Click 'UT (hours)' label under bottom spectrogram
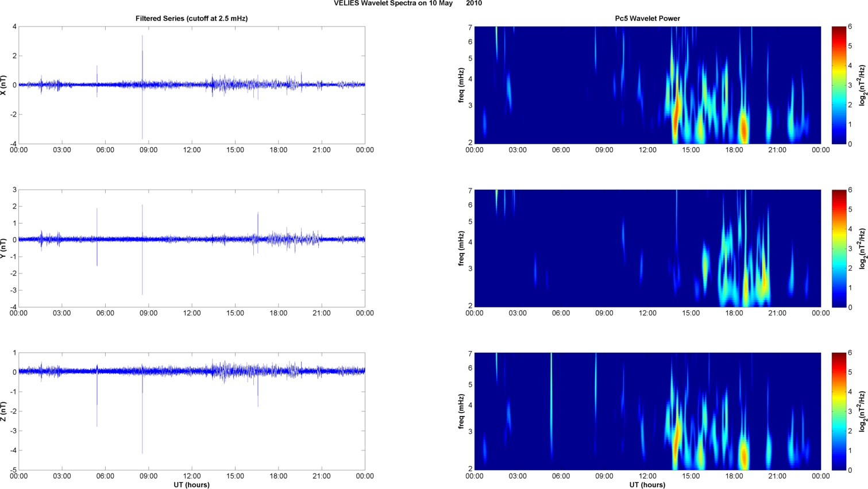Viewport: 868px width, 489px height. (x=647, y=485)
